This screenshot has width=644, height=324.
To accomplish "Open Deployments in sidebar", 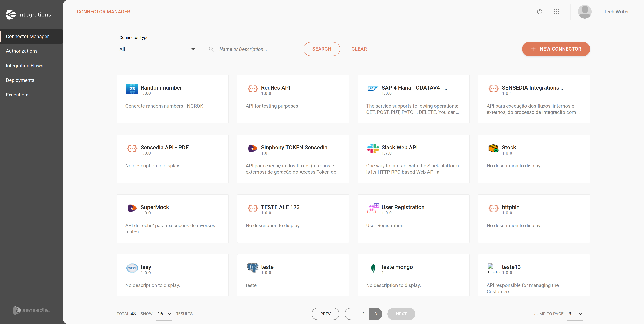I will click(31, 80).
